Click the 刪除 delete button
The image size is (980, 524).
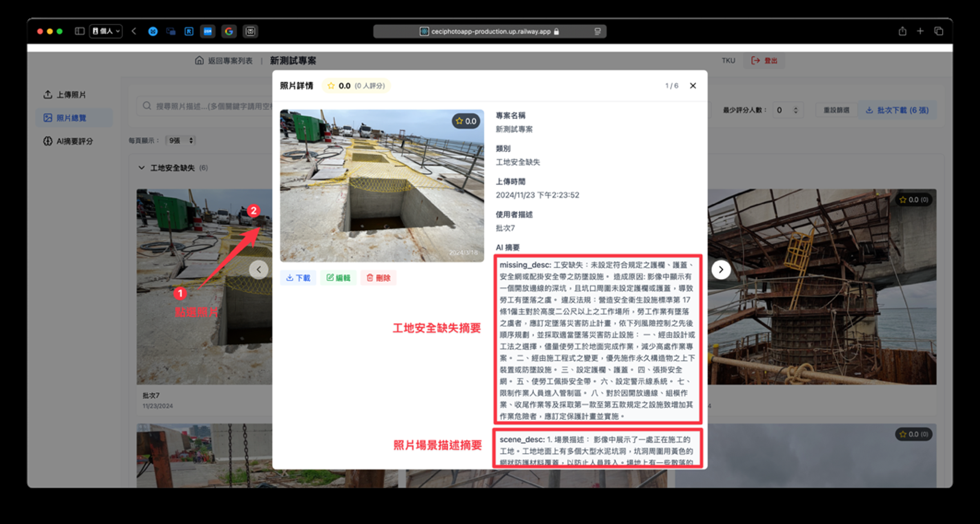378,278
